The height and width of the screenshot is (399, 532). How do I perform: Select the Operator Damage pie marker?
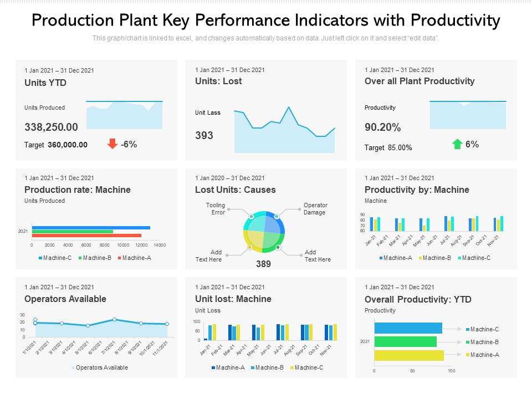click(277, 217)
